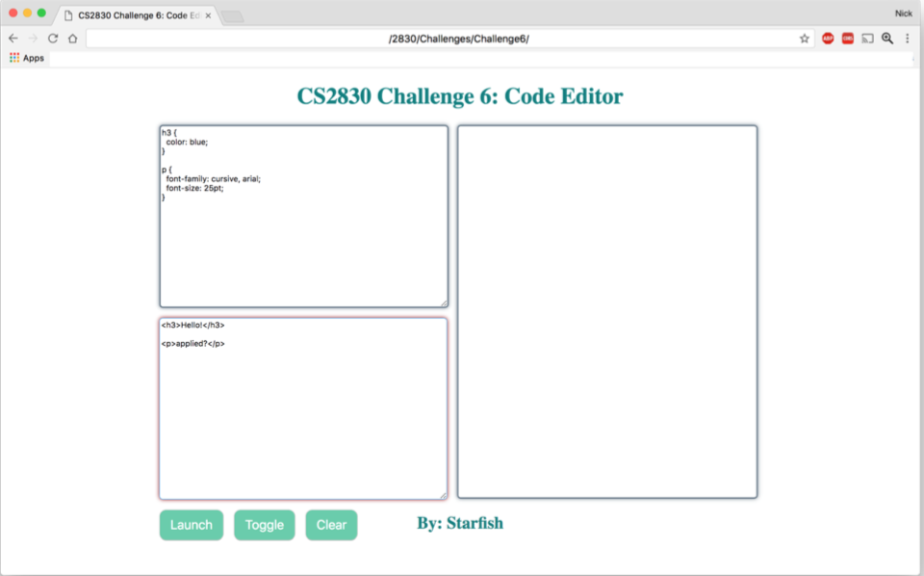Click the 'font-size: 25pt;' line

point(195,188)
